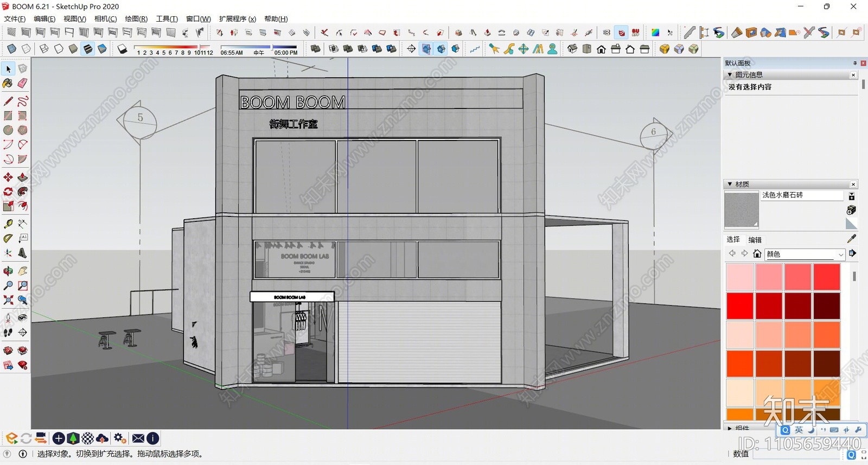The height and width of the screenshot is (465, 868).
Task: Activate the Paint Bucket tool
Action: 8,83
